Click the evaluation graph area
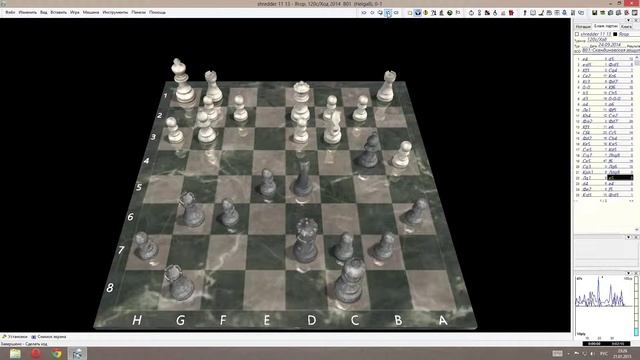 [x=603, y=307]
